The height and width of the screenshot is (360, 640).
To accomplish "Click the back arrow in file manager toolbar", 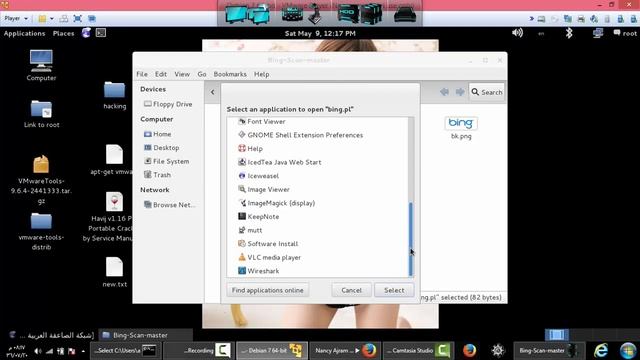I will [x=444, y=92].
